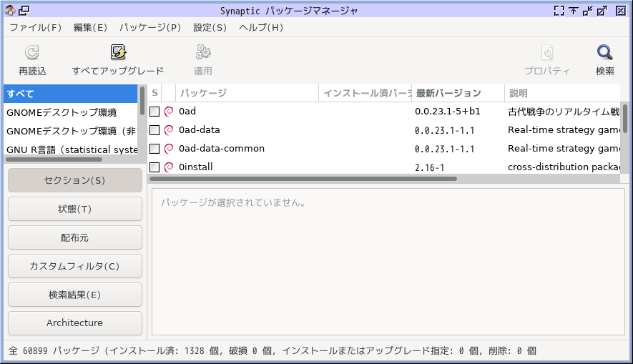
Task: Select the 0ad-data-common package name
Action: (222, 149)
